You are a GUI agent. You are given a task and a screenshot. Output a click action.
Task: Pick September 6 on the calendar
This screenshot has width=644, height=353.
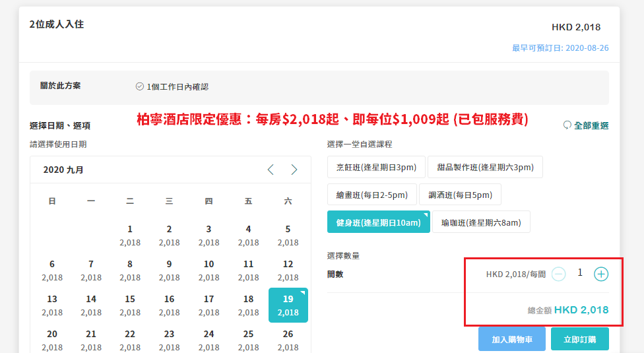pos(51,270)
